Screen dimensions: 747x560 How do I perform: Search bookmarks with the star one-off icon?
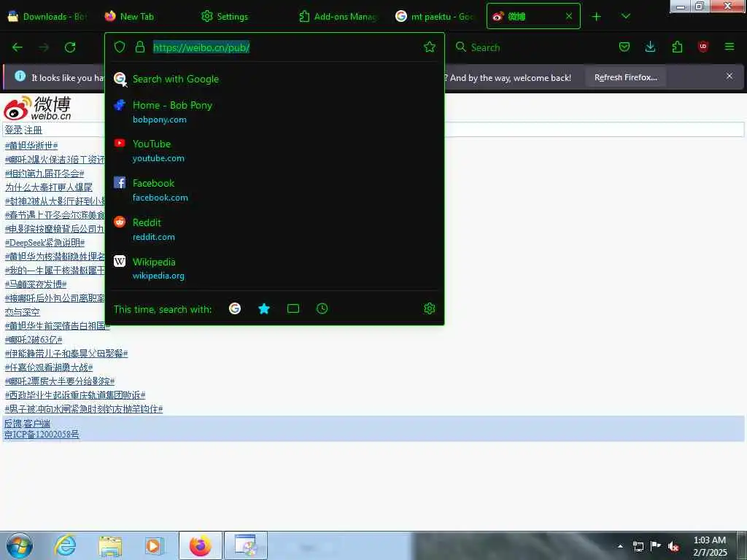(x=264, y=308)
